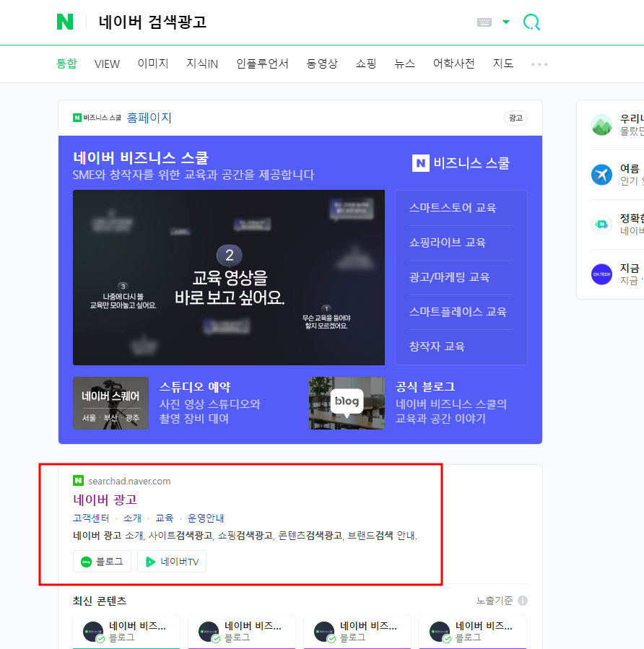
Task: Click the airplane icon in sidebar
Action: click(601, 175)
